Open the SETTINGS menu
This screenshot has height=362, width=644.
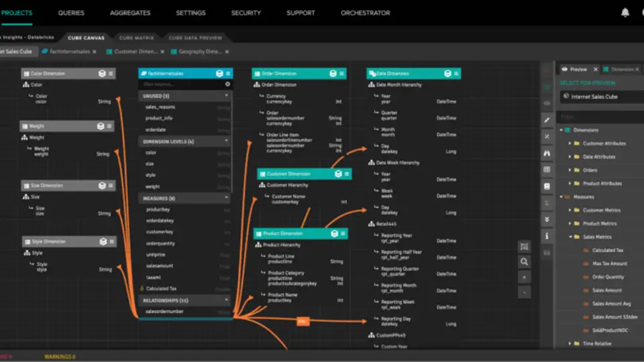click(x=191, y=13)
